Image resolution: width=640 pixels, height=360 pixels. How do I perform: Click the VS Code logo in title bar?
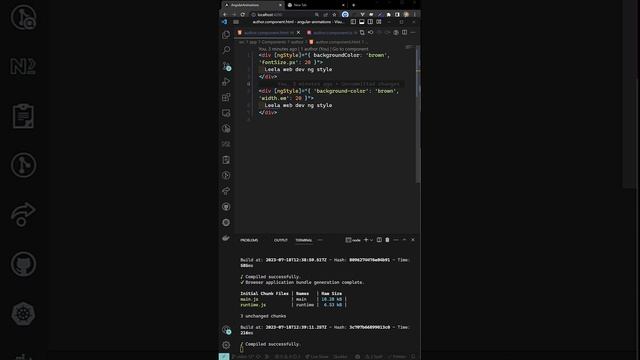tap(224, 22)
